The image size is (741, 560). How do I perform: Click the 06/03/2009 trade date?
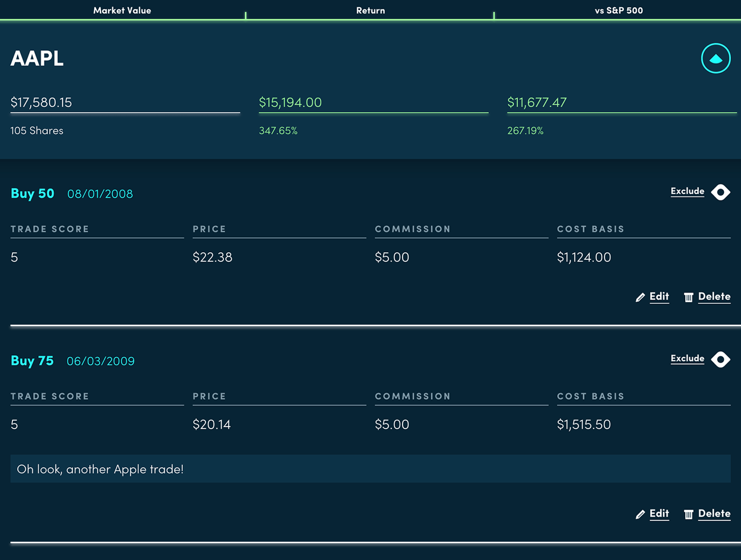pos(101,361)
